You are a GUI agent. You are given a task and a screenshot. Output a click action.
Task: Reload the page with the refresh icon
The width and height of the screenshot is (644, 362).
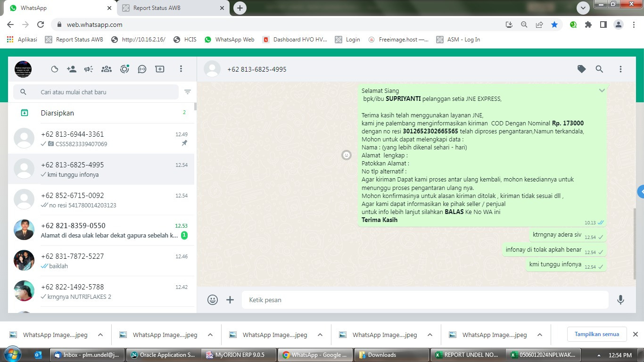coord(41,25)
